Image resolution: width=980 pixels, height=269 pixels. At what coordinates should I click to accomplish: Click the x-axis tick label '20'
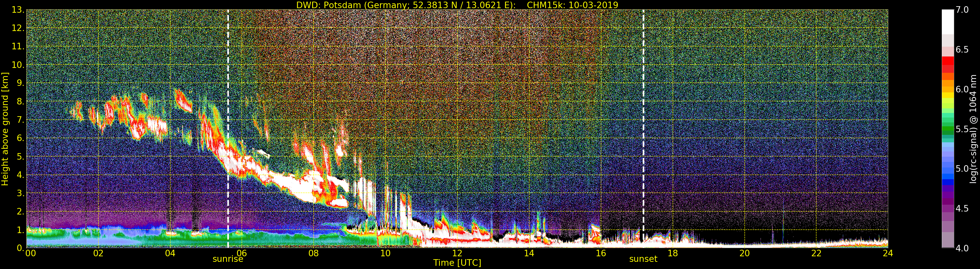pos(745,253)
